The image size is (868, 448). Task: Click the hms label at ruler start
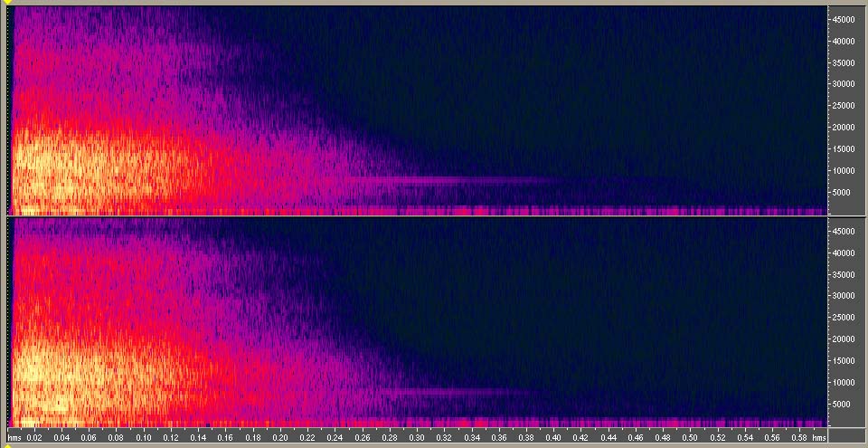[14, 437]
